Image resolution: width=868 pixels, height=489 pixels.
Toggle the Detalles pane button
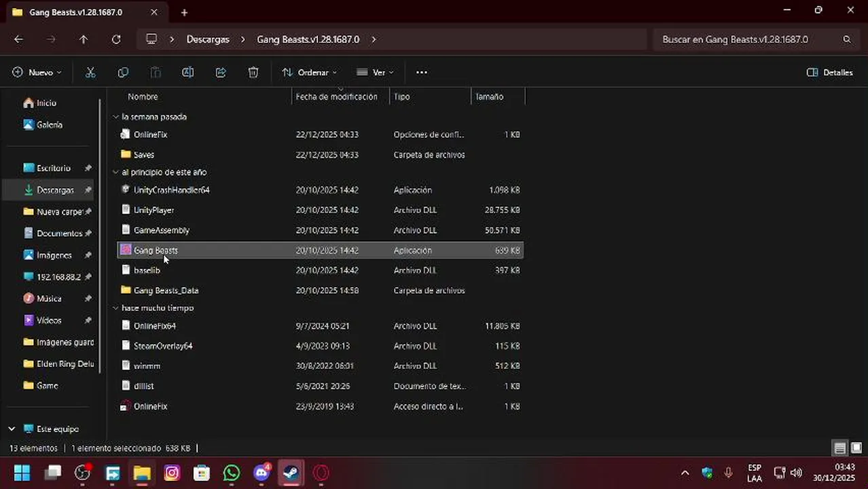[x=829, y=73]
